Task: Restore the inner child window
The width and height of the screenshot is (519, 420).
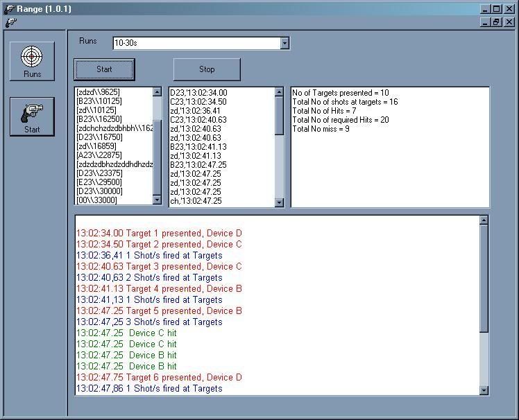Action: coord(497,22)
